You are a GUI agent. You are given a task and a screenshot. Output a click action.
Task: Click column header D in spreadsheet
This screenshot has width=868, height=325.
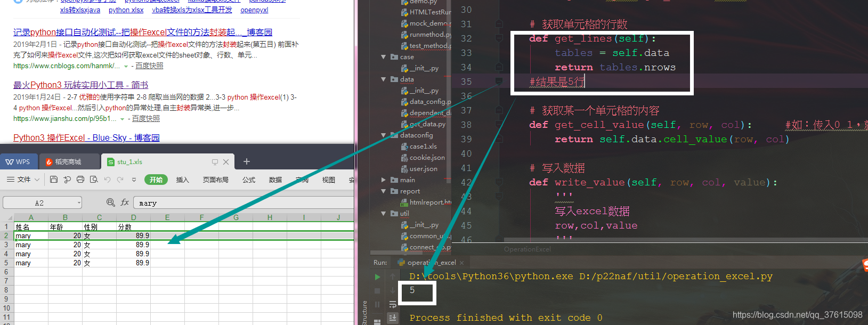click(133, 217)
